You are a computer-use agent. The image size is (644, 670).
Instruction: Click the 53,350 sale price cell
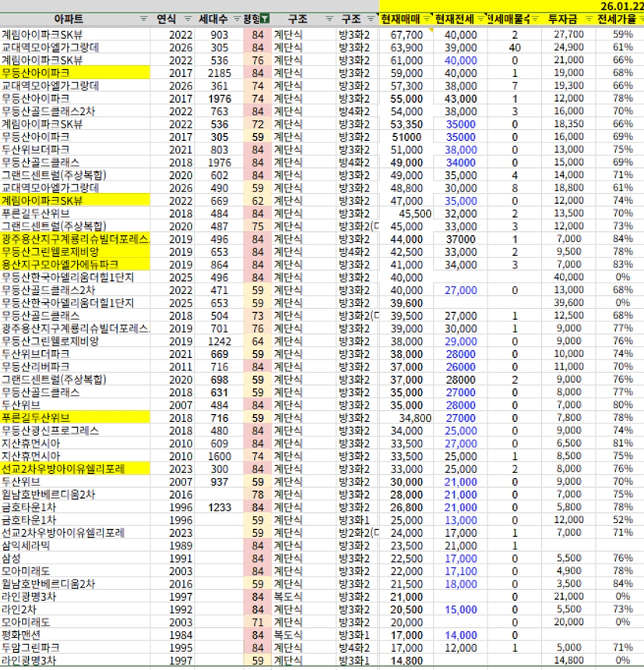[x=406, y=124]
